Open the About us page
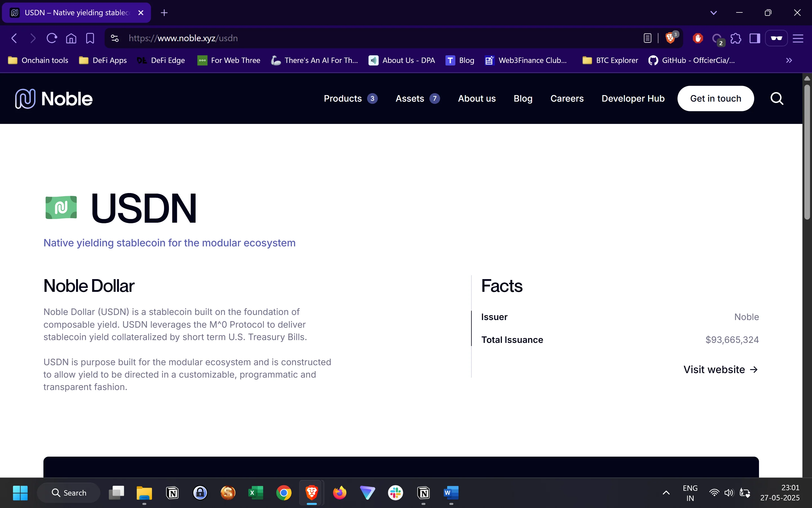This screenshot has height=508, width=812. coord(477,98)
